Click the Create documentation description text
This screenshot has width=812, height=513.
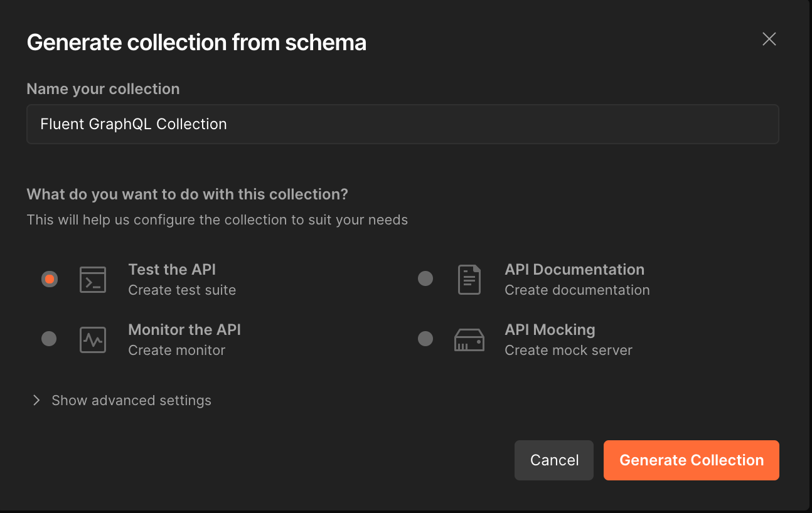click(x=577, y=290)
